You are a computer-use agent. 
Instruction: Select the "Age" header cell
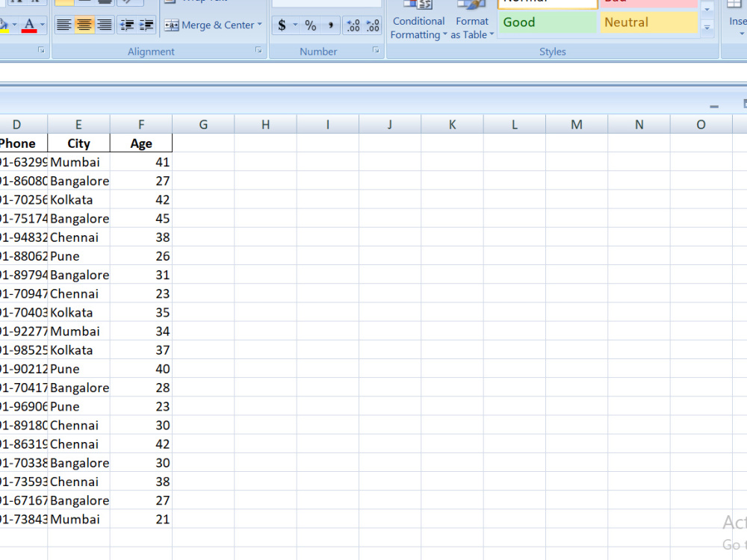(141, 143)
